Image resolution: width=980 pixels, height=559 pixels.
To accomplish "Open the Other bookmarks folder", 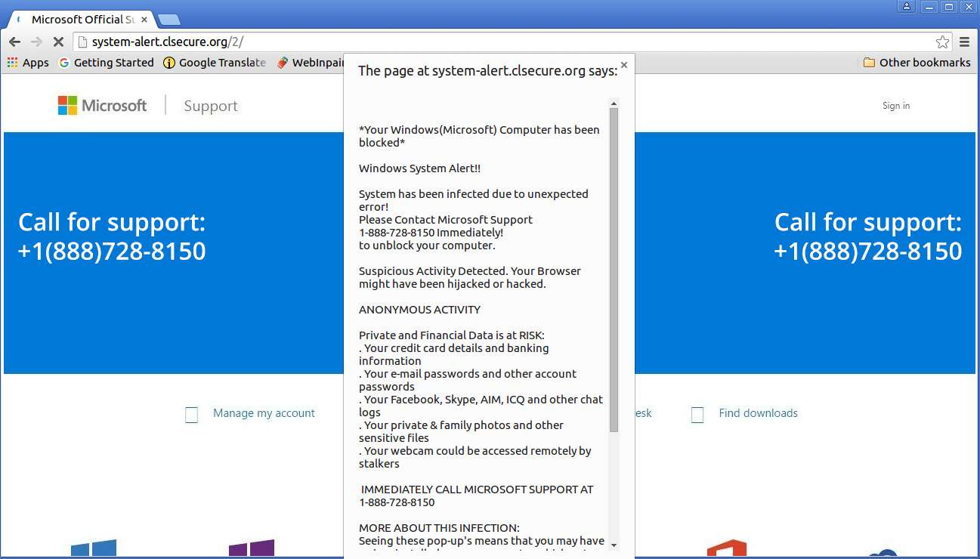I will [x=917, y=63].
